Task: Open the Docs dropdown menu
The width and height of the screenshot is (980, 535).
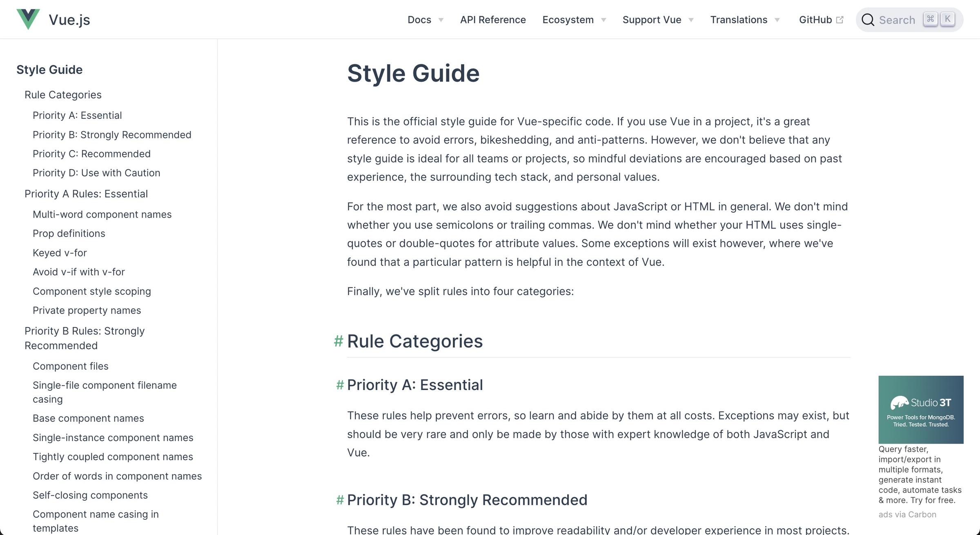Action: click(x=424, y=19)
